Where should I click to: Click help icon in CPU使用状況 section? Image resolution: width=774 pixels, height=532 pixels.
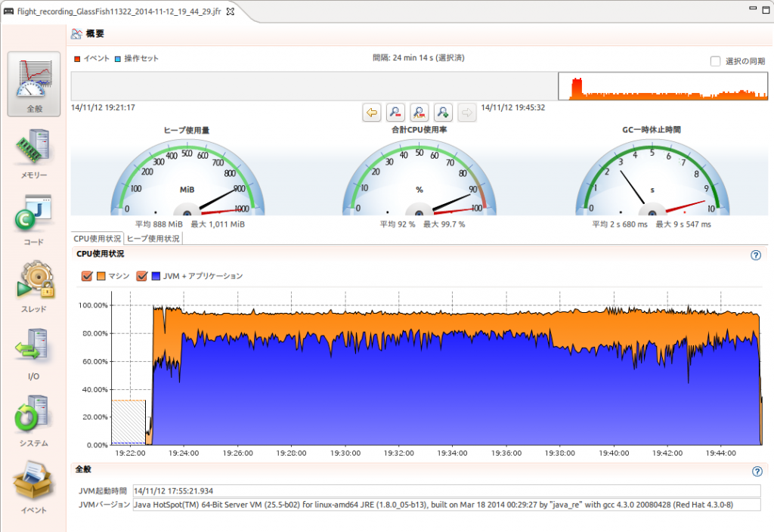(755, 255)
